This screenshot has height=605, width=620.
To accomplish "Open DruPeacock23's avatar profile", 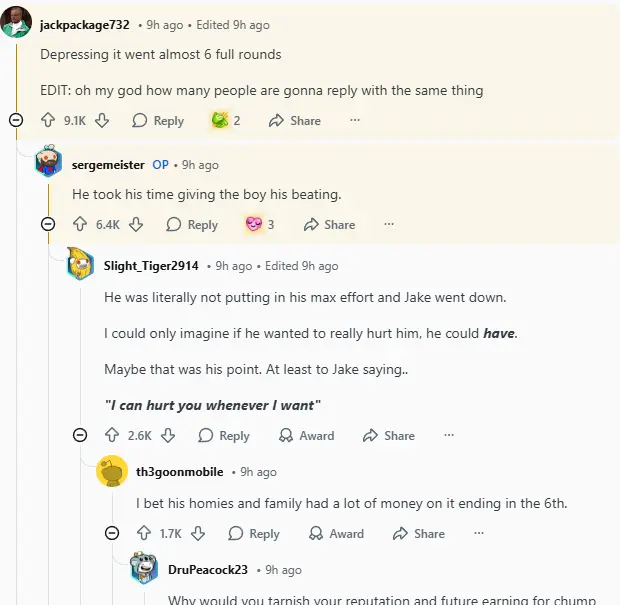I will click(x=145, y=569).
